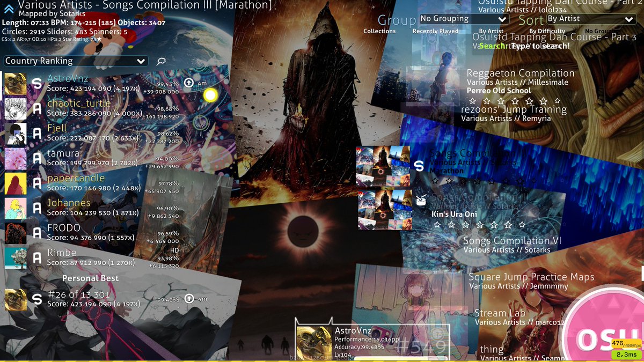Click the A rank badge beside papercandle

[36, 183]
